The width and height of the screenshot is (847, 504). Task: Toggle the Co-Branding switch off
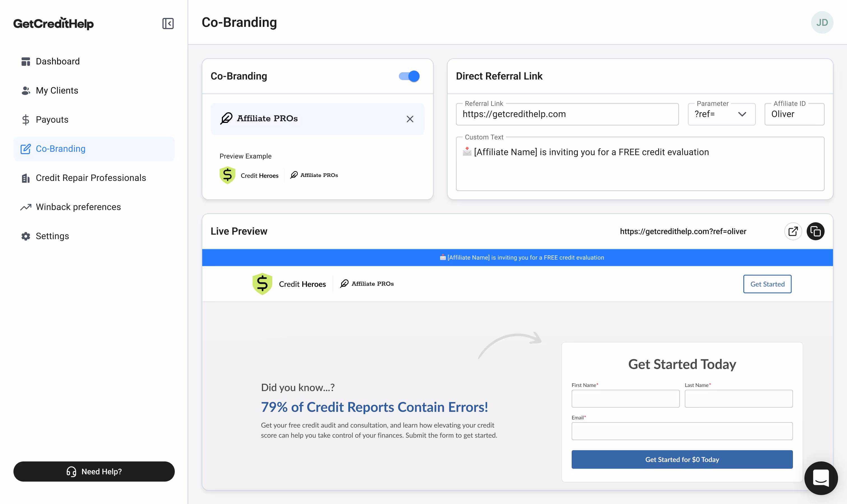409,76
